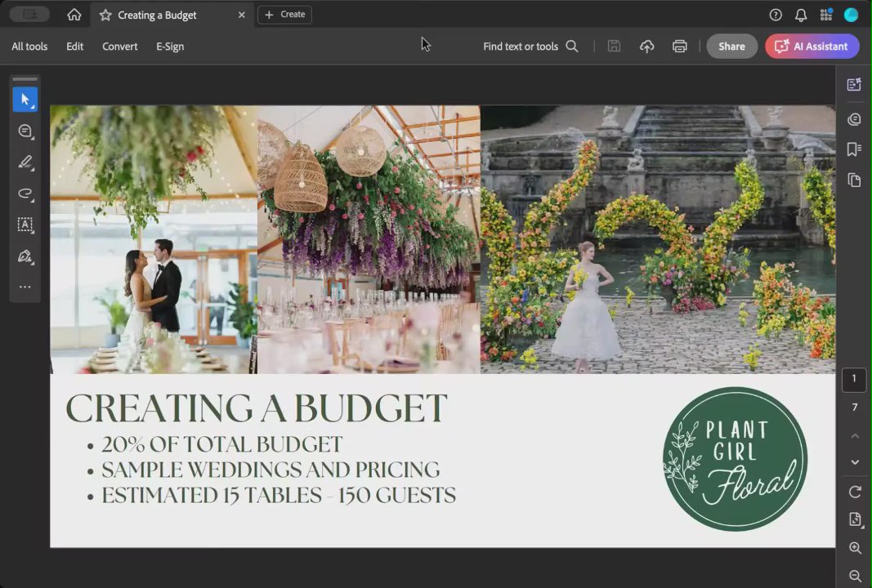This screenshot has width=872, height=588.
Task: Click the ESTIMATED 15 TABLES - 150 GUESTS bullet
Action: [x=279, y=496]
